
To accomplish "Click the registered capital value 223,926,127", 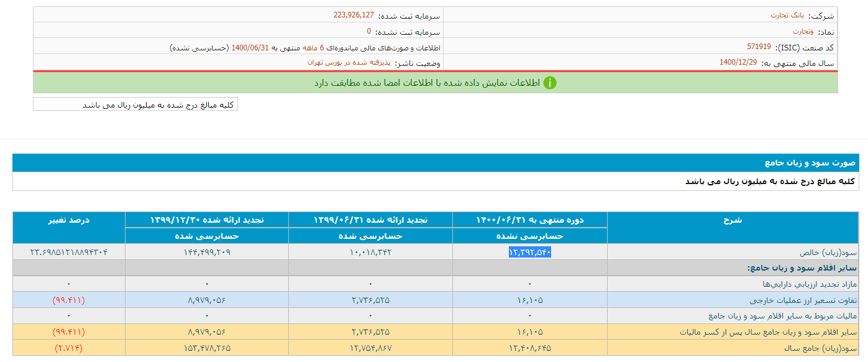I will coord(354,16).
